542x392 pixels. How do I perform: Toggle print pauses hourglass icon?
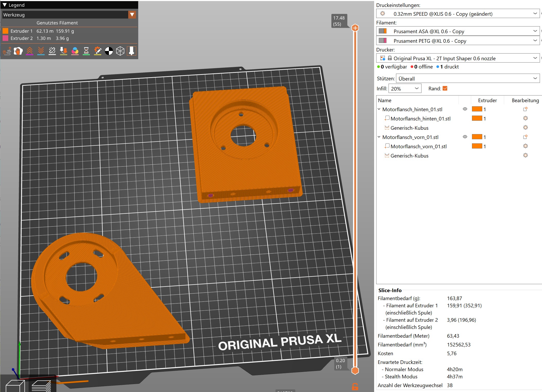click(86, 51)
